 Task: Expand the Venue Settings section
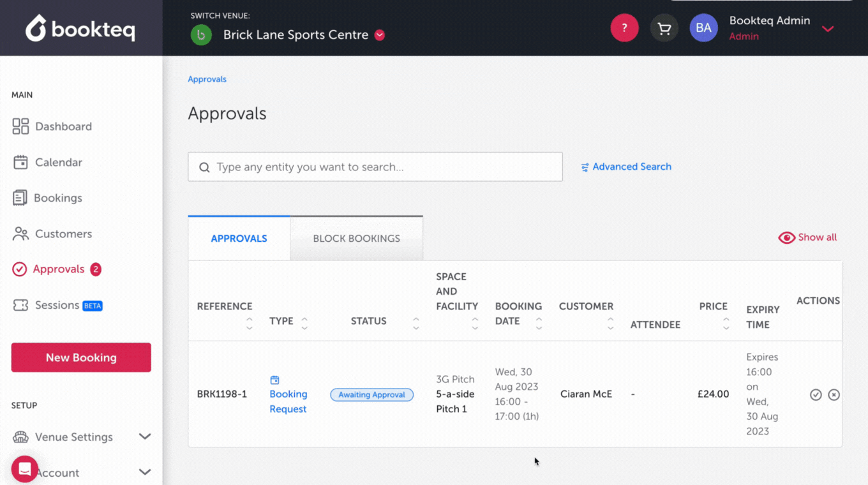(x=145, y=436)
